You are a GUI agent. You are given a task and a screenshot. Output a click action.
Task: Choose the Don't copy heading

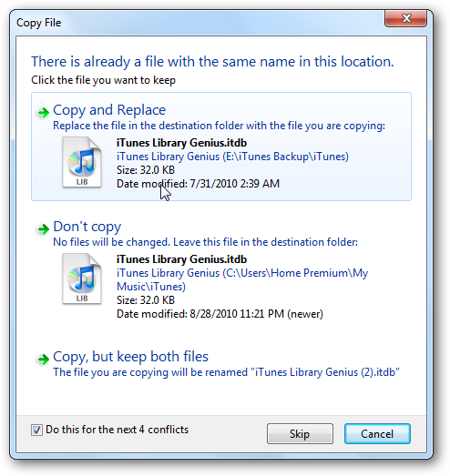[x=87, y=227]
